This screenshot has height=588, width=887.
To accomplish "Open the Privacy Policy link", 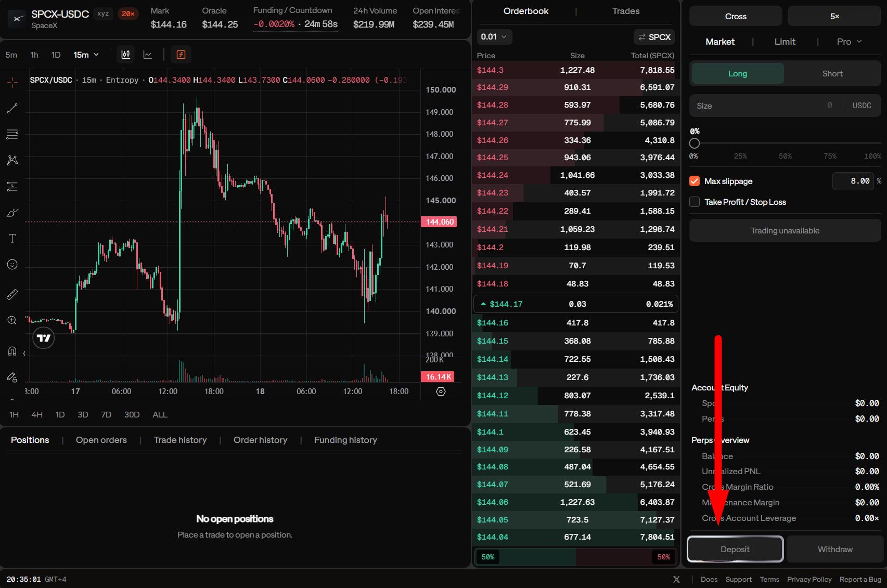I will 809,579.
